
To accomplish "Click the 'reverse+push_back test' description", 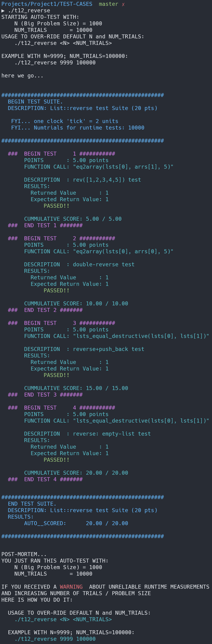I will [108, 349].
